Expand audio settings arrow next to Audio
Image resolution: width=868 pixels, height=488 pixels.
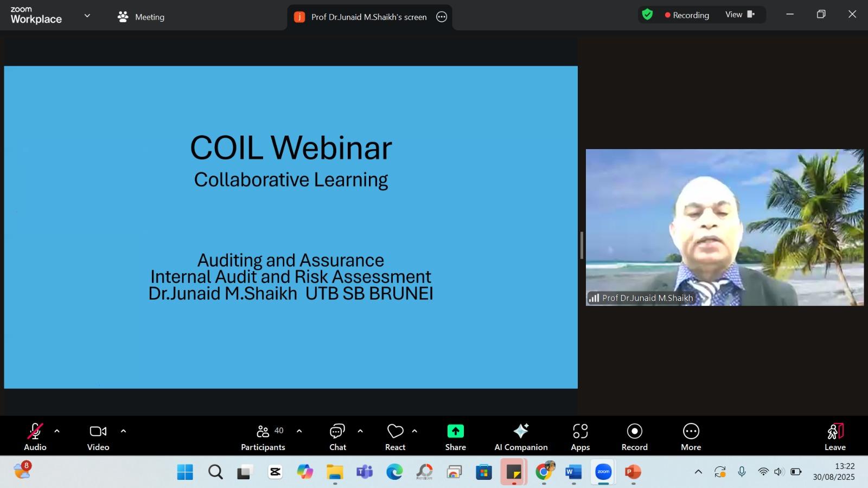(x=57, y=431)
